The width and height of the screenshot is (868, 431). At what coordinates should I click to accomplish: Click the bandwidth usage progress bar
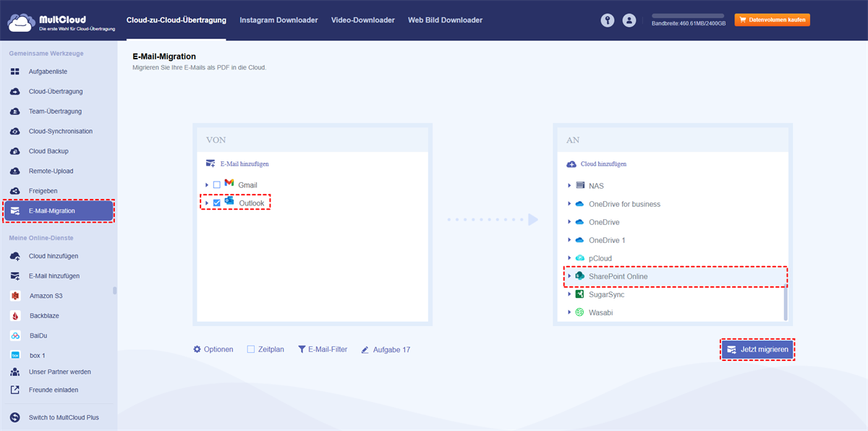[x=688, y=15]
